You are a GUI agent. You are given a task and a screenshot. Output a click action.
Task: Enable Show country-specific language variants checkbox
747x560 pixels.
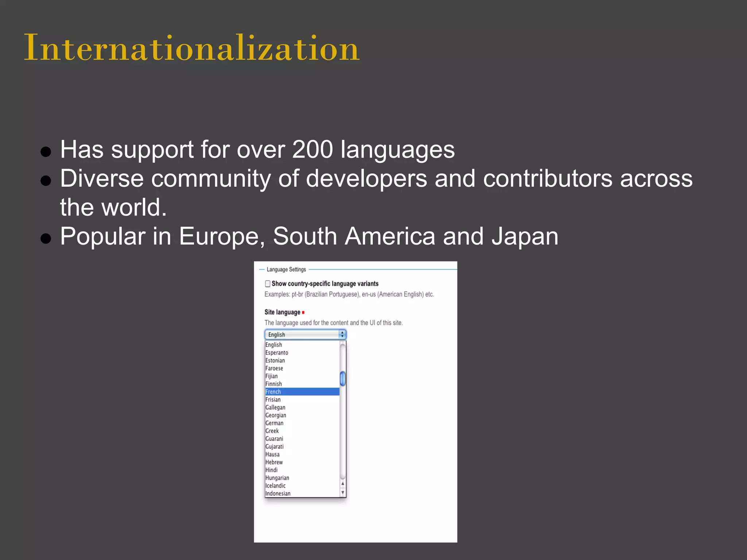click(x=268, y=284)
